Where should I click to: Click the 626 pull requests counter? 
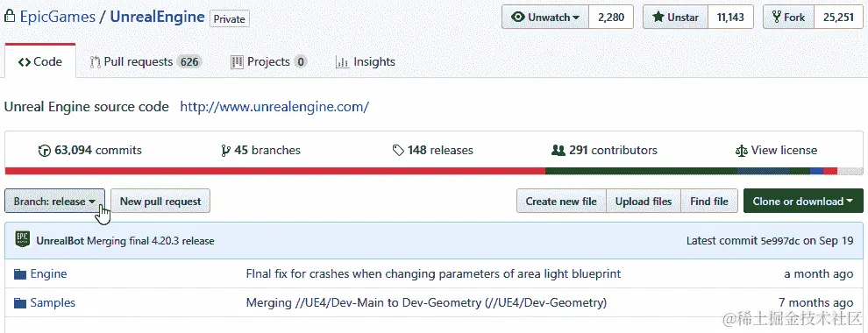point(189,62)
